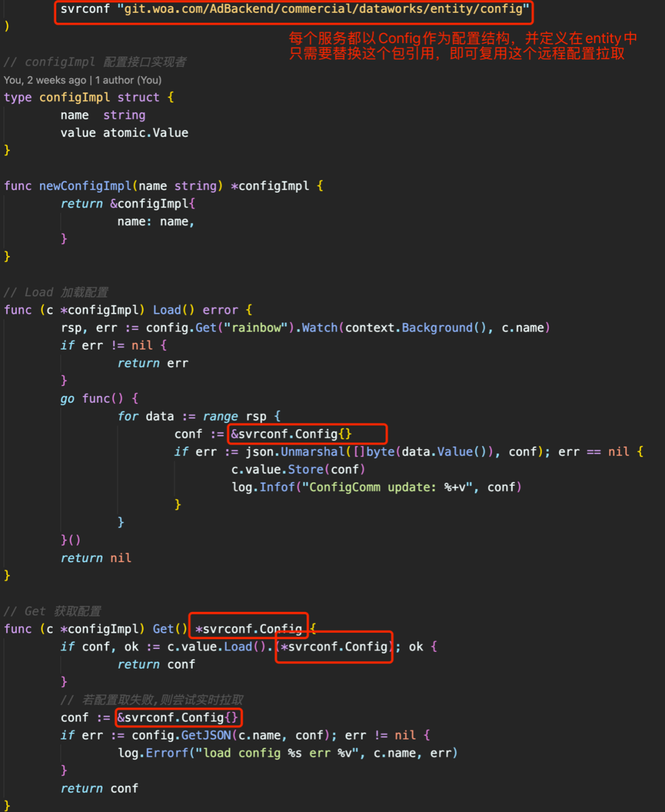Click the log.Errorf call
The image size is (665, 812).
pos(153,754)
